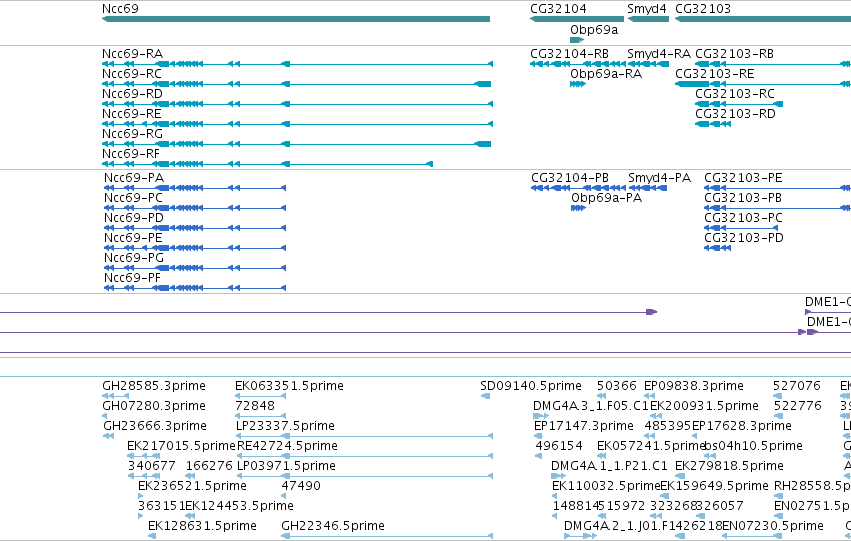
Task: Select transcript CG32103-RB
Action: pyautogui.click(x=773, y=64)
